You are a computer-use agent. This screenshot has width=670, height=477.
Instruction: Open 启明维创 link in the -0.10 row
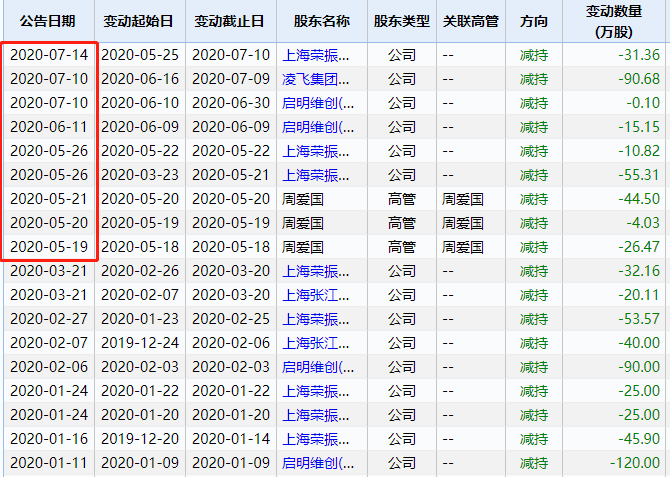tap(318, 103)
